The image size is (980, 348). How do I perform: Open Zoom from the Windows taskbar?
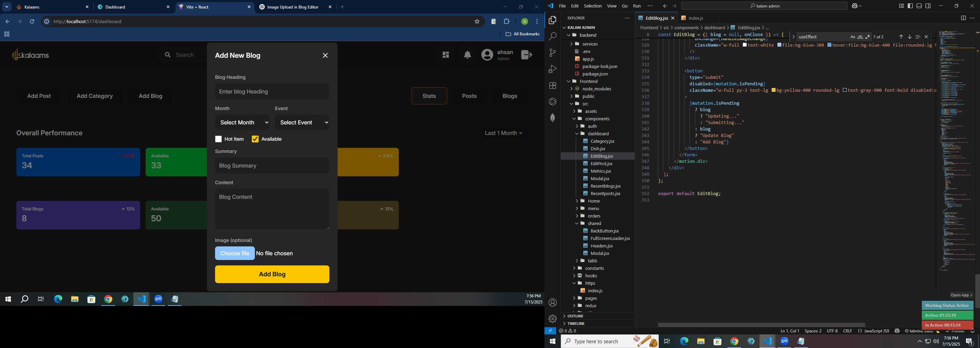click(x=784, y=342)
